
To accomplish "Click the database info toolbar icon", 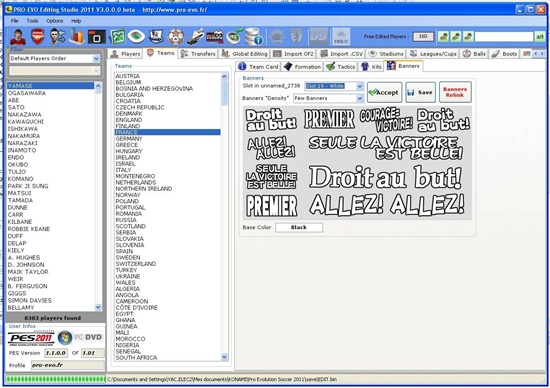I will click(x=254, y=36).
